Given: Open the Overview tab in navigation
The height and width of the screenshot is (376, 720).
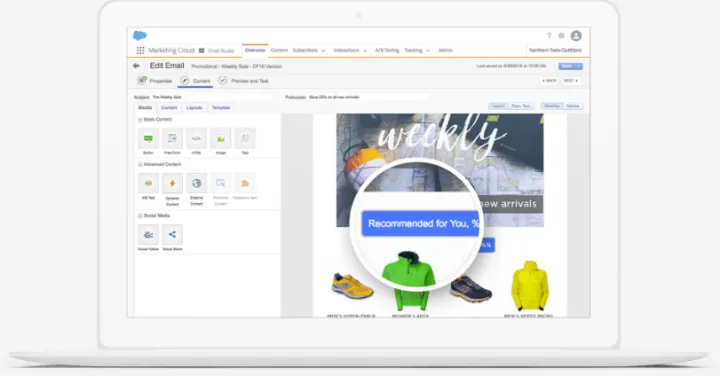Looking at the screenshot, I should pyautogui.click(x=255, y=50).
